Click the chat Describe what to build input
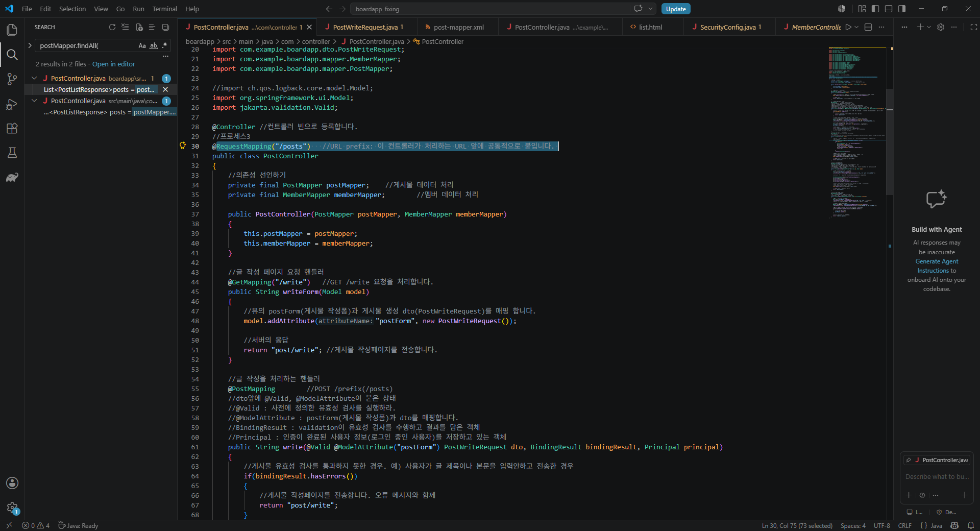This screenshot has height=531, width=980. click(x=937, y=476)
